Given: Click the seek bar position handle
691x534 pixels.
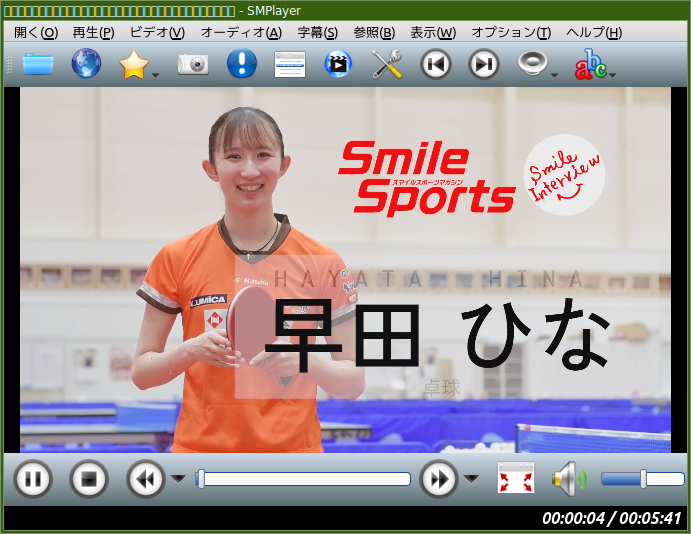Looking at the screenshot, I should click(201, 479).
